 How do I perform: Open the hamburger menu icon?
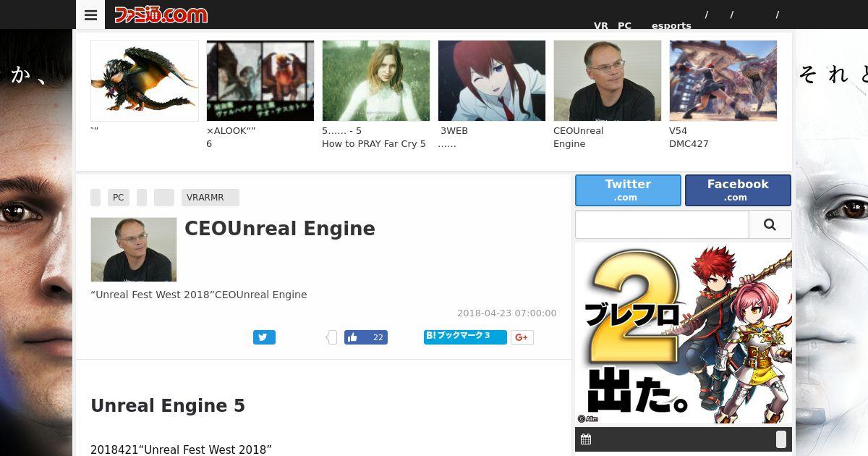90,14
